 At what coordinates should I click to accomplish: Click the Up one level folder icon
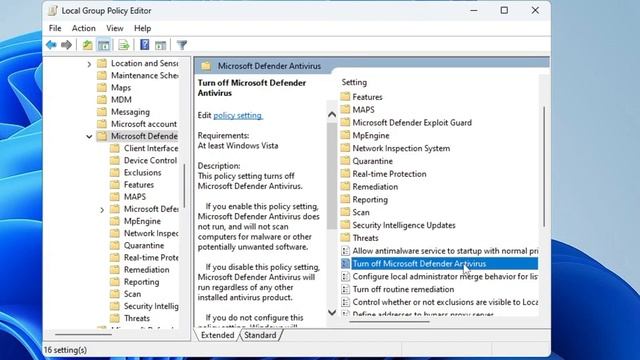pyautogui.click(x=87, y=45)
